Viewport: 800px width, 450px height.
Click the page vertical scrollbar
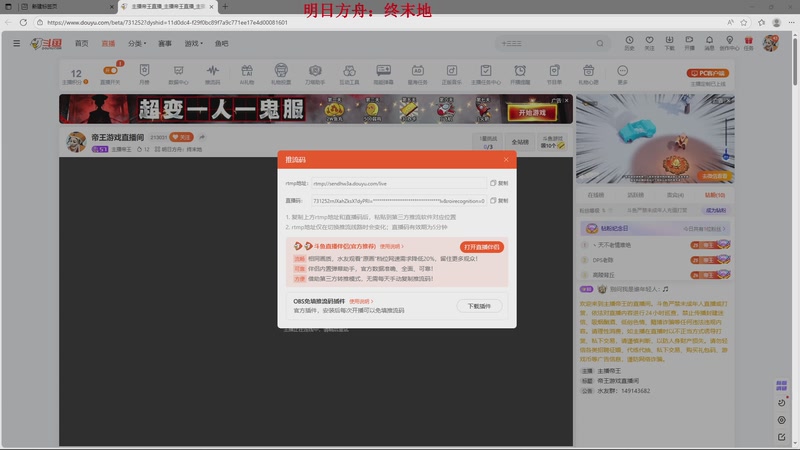tap(795, 61)
